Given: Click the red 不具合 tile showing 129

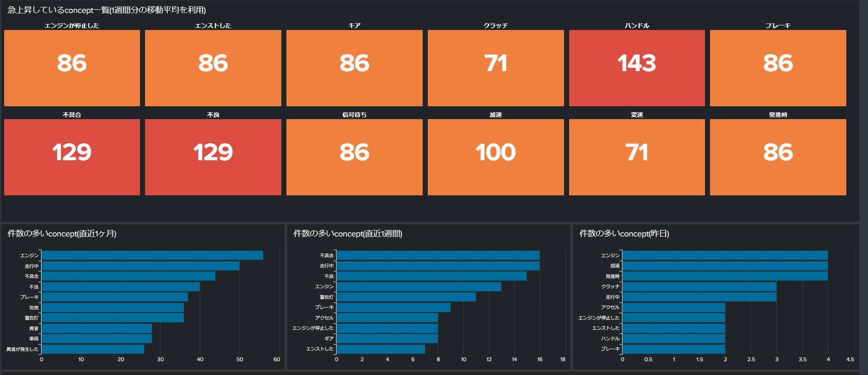Looking at the screenshot, I should coord(72,157).
